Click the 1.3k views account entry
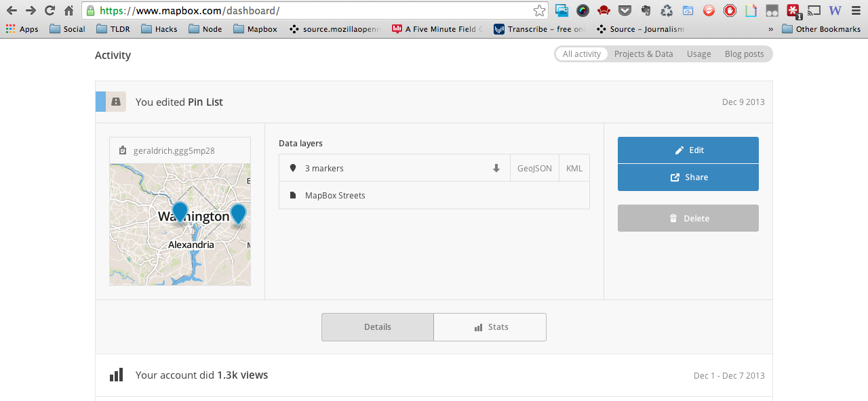868x401 pixels. [434, 375]
